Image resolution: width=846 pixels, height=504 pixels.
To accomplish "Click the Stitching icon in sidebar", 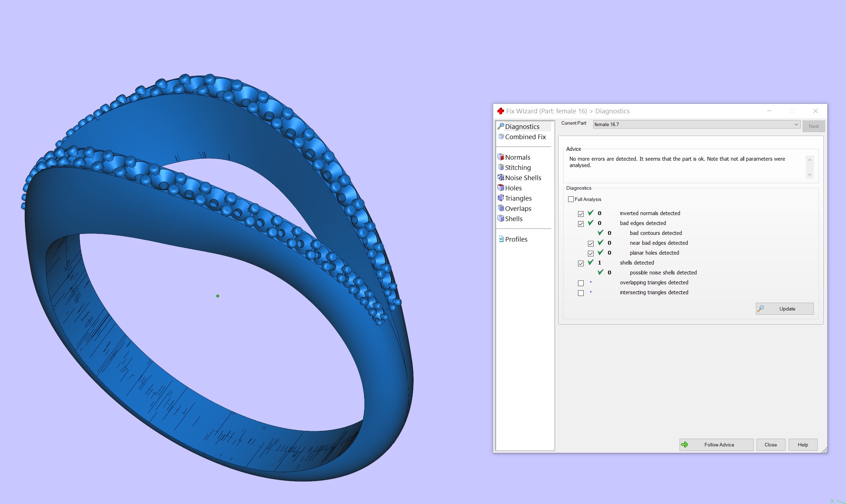I will point(501,167).
